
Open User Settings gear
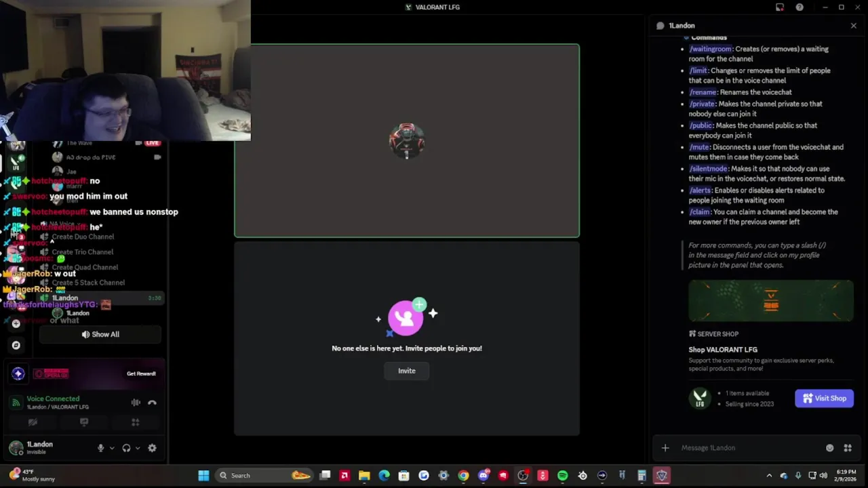(152, 448)
